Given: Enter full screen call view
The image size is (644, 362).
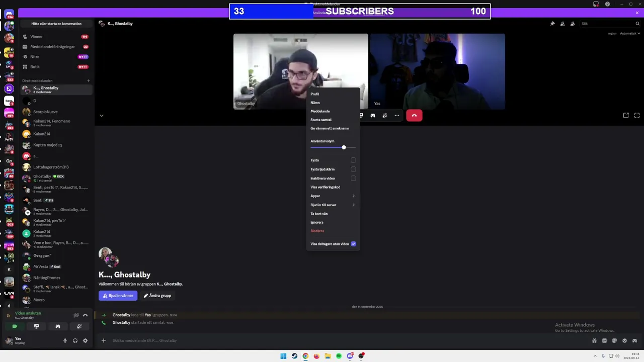Looking at the screenshot, I should [637, 116].
